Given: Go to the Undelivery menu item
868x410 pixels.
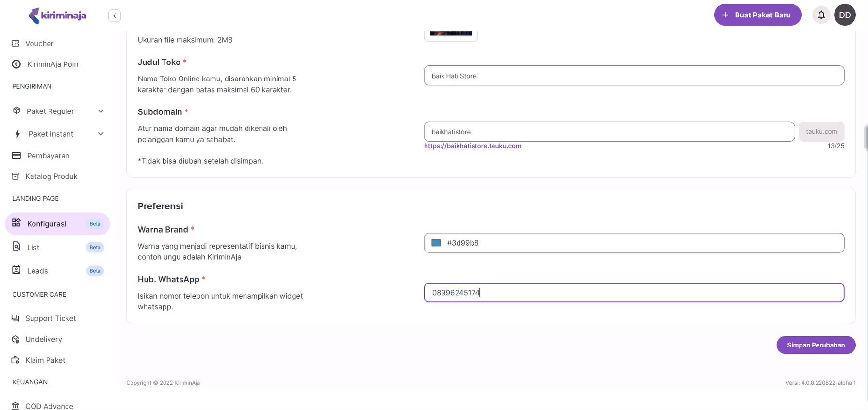Looking at the screenshot, I should coord(44,339).
